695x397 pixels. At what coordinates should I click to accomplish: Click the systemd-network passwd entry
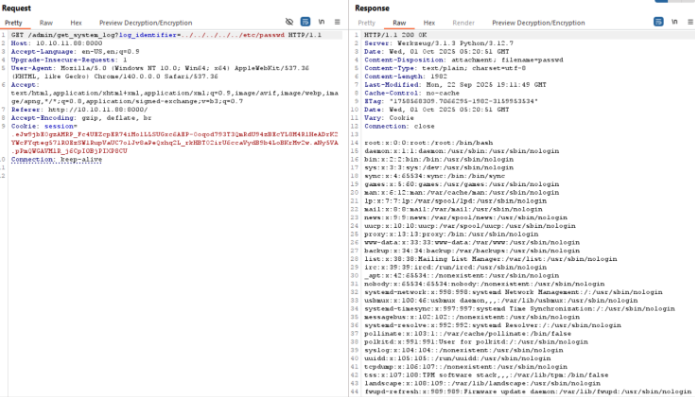tap(513, 292)
